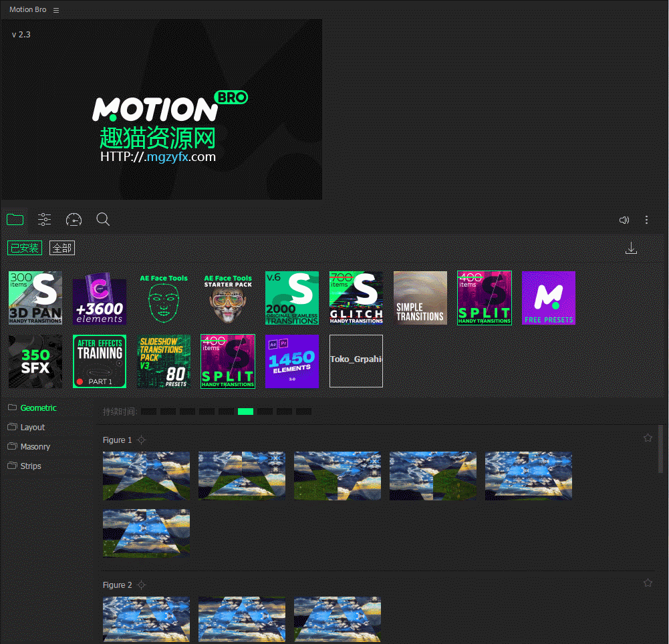Select the Layout category folder
This screenshot has width=669, height=644.
click(27, 427)
